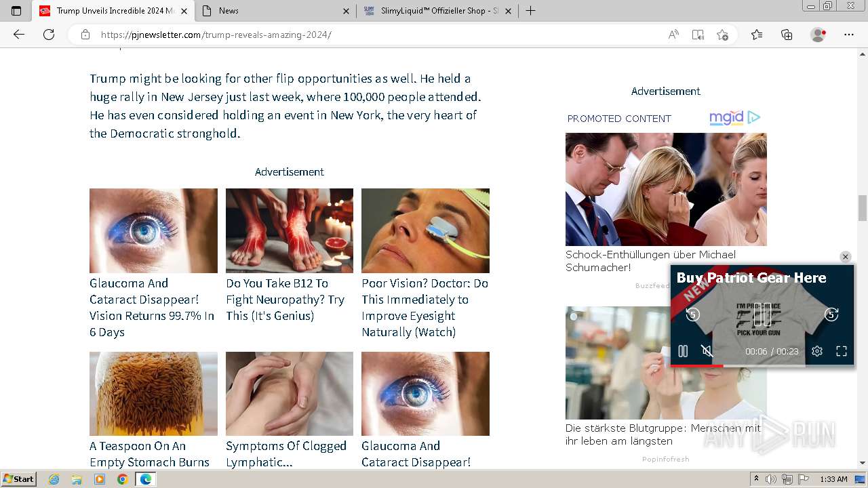Select Edge in the taskbar

145,479
